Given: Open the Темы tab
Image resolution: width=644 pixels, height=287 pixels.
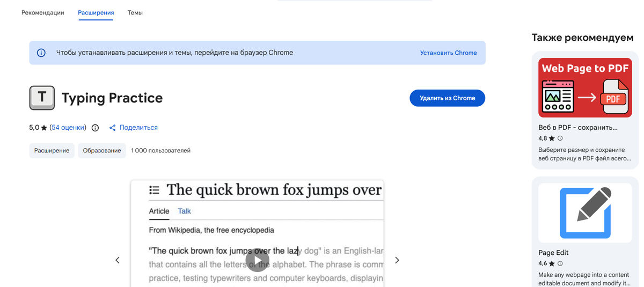Looking at the screenshot, I should coord(135,12).
